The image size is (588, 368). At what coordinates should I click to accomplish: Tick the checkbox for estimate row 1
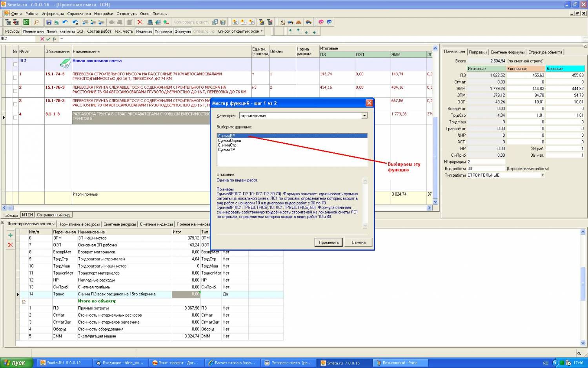15,77
